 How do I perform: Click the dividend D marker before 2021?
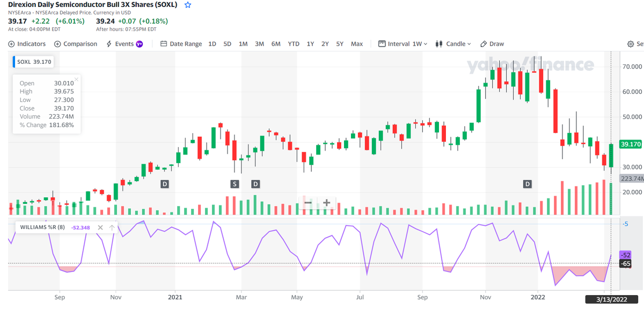coord(165,184)
